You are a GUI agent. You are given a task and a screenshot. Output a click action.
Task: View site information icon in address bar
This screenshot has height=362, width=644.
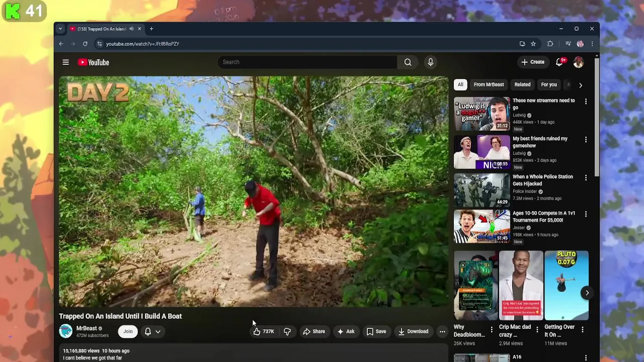click(x=99, y=44)
